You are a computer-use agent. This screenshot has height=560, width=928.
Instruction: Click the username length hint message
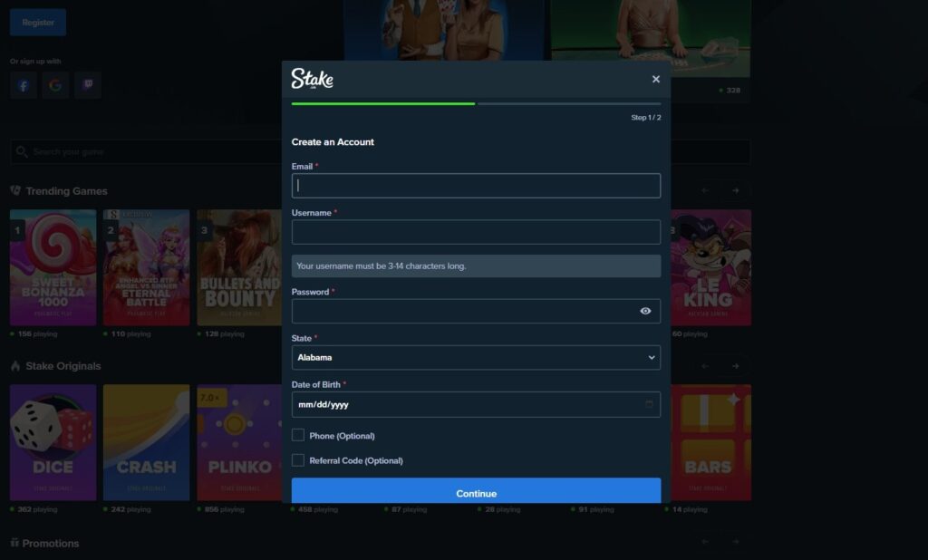[x=476, y=266]
